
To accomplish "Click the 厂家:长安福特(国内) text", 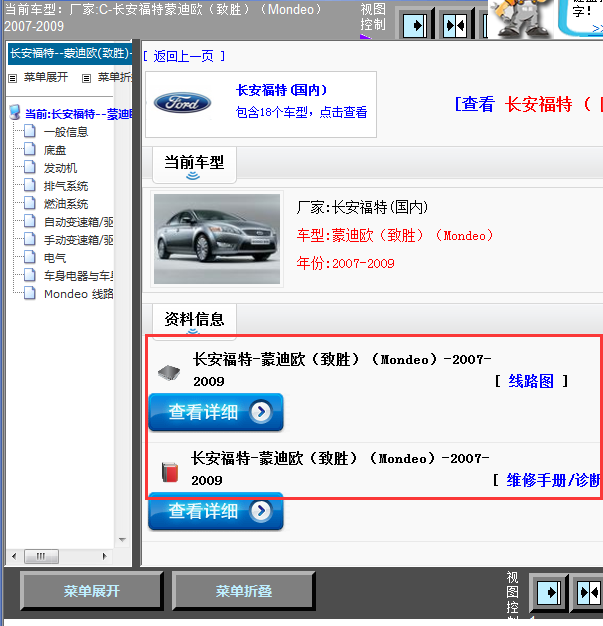I will click(362, 208).
